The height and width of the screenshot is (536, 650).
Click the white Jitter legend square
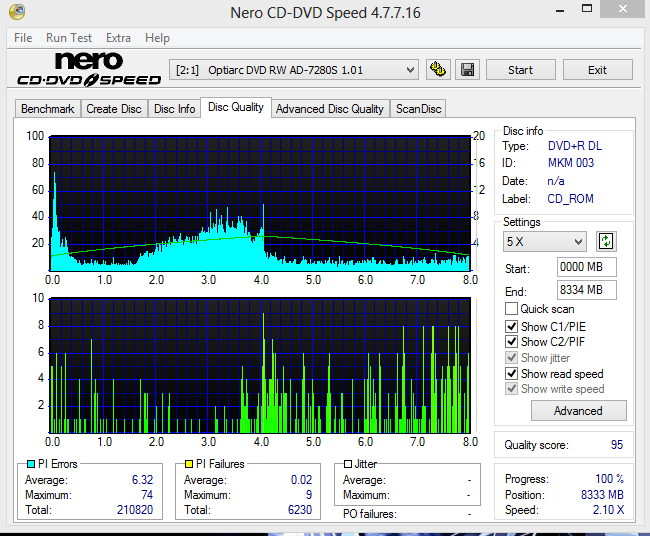click(x=348, y=464)
